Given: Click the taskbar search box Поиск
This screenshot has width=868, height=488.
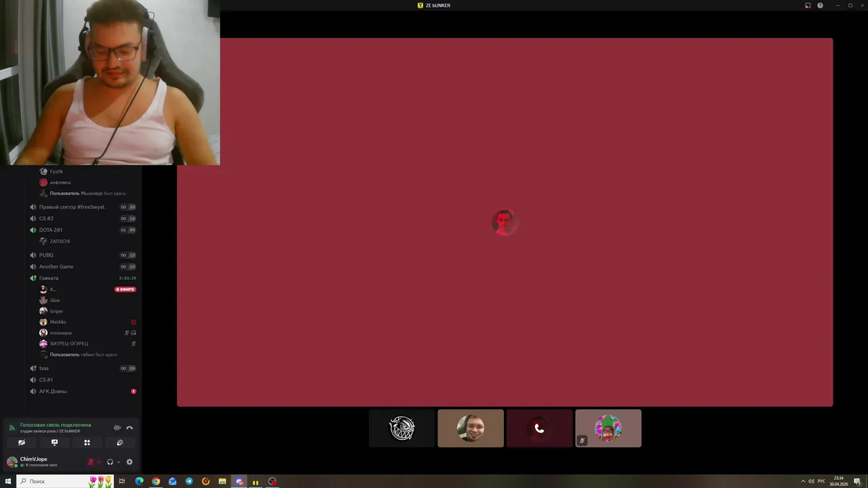Looking at the screenshot, I should tap(64, 481).
